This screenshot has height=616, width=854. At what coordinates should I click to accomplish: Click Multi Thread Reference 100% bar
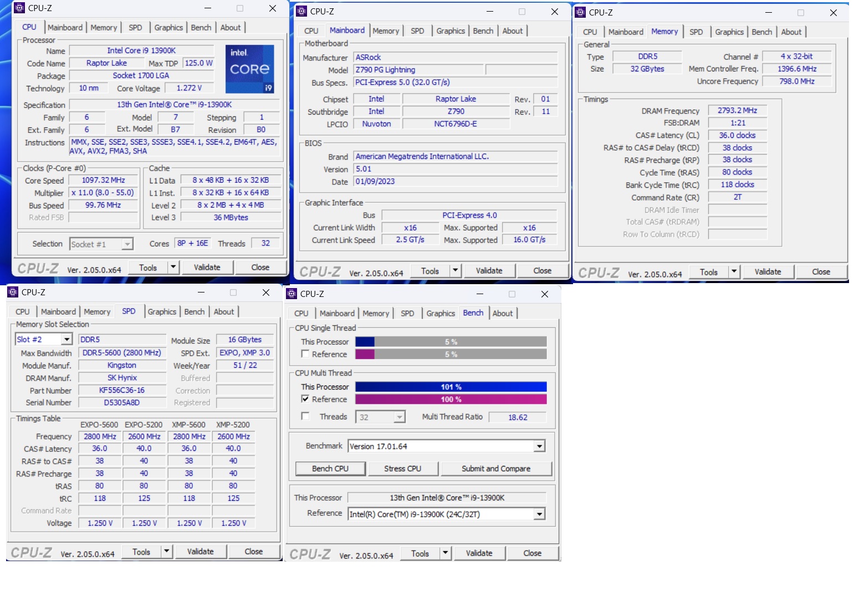click(x=451, y=399)
